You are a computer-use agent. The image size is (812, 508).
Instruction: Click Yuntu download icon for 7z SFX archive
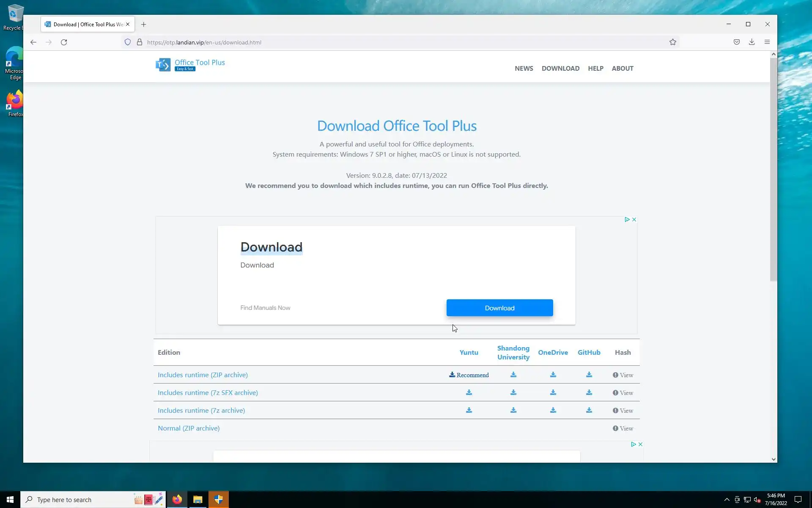[469, 392]
